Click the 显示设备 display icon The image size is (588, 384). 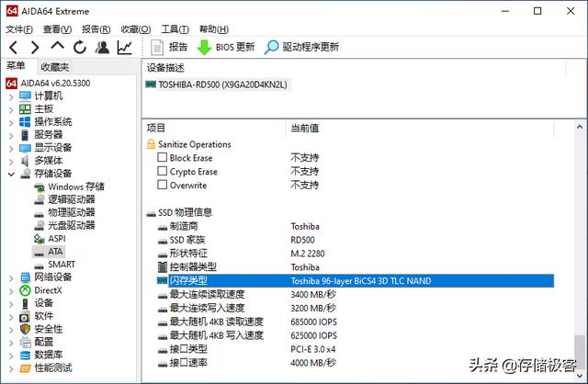pos(25,148)
